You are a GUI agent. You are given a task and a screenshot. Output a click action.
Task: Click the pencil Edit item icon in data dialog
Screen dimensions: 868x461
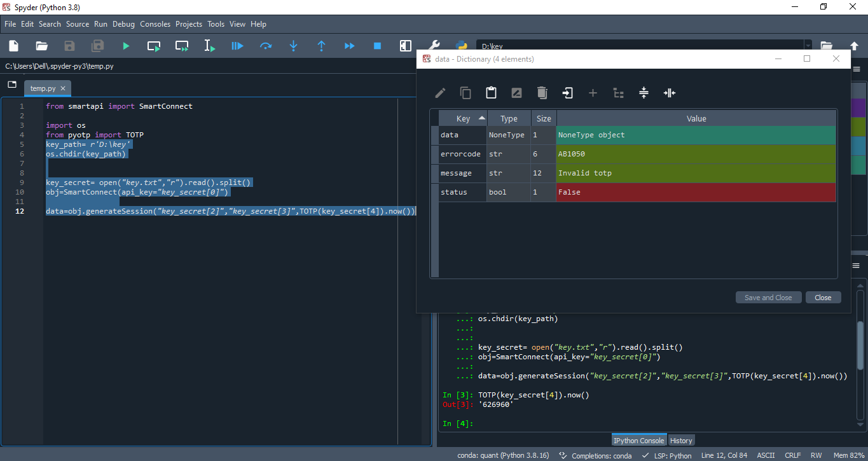(440, 93)
